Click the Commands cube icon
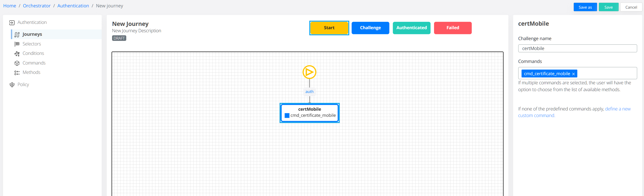 pyautogui.click(x=17, y=63)
